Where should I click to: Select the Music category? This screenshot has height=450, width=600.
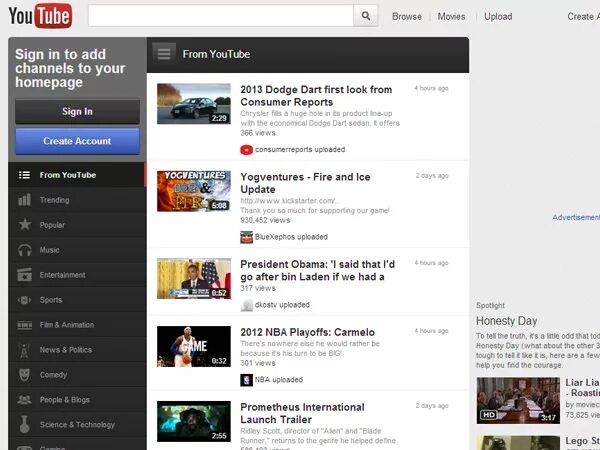click(77, 250)
